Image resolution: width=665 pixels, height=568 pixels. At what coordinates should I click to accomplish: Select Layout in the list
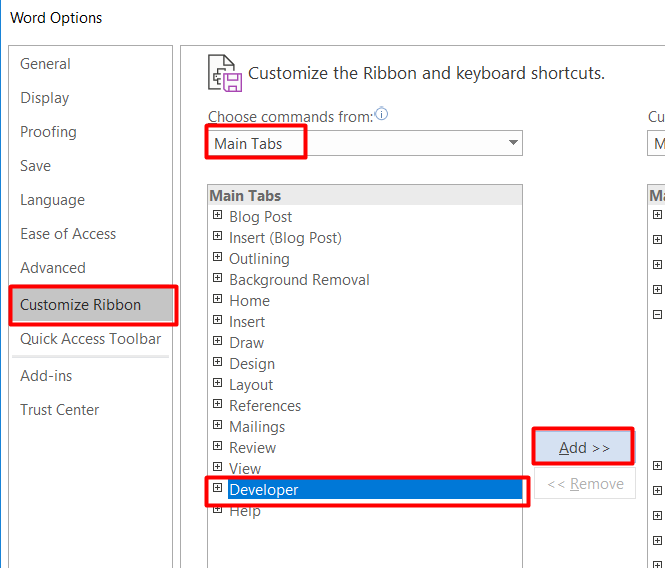click(x=251, y=385)
